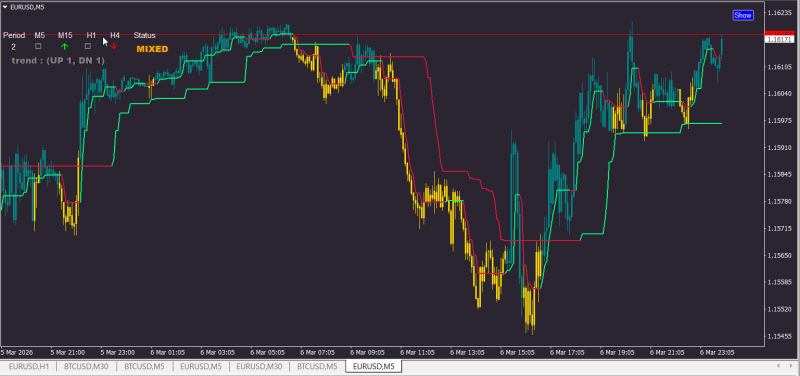Click the 1.15585 price scale value
The image size is (800, 376).
coord(779,282)
